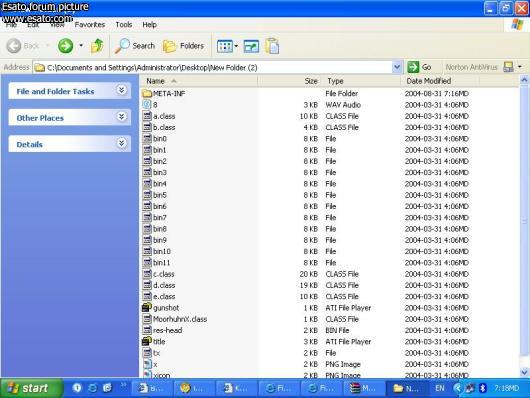
Task: Open the Search pane
Action: coord(135,46)
